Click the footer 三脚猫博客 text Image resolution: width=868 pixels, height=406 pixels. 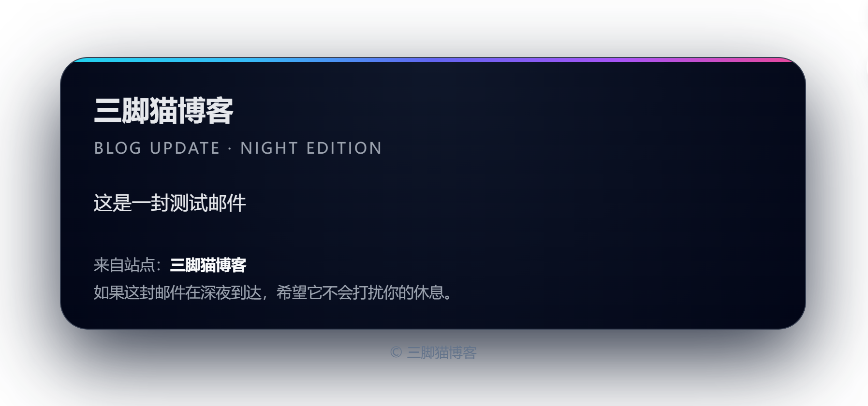tap(441, 352)
